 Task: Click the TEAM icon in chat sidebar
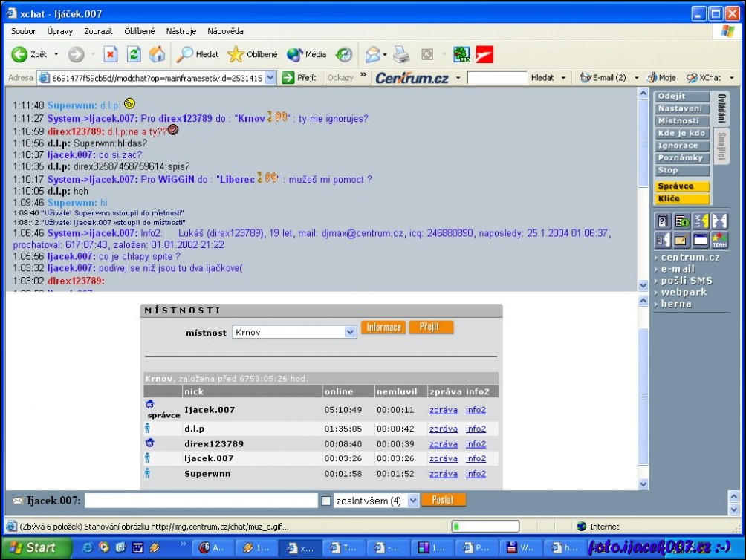tap(719, 240)
